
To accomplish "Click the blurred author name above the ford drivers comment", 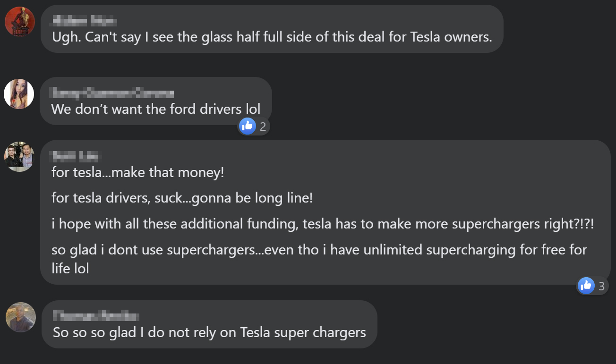I will pyautogui.click(x=112, y=93).
